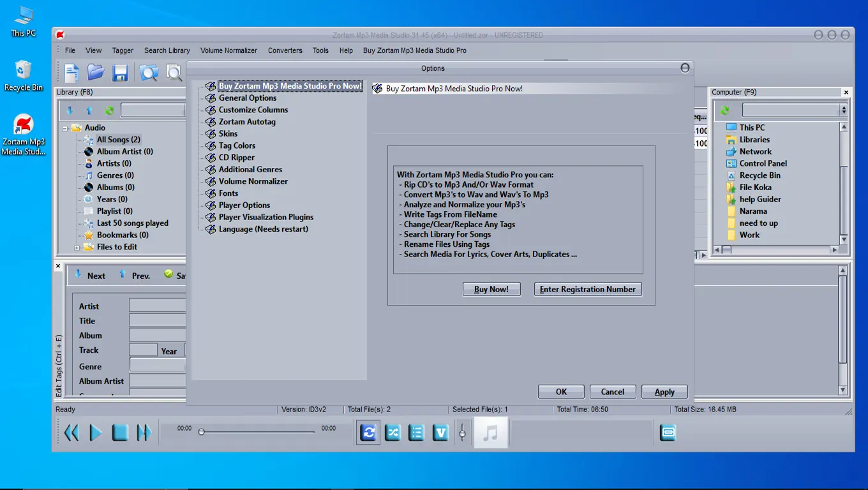Select Player Visualization Plugins option
The height and width of the screenshot is (490, 868).
(x=266, y=217)
